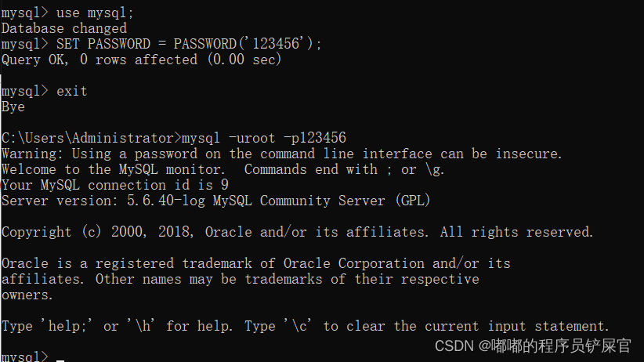Click the 'owners.' text line
Image resolution: width=644 pixels, height=362 pixels.
tap(27, 295)
